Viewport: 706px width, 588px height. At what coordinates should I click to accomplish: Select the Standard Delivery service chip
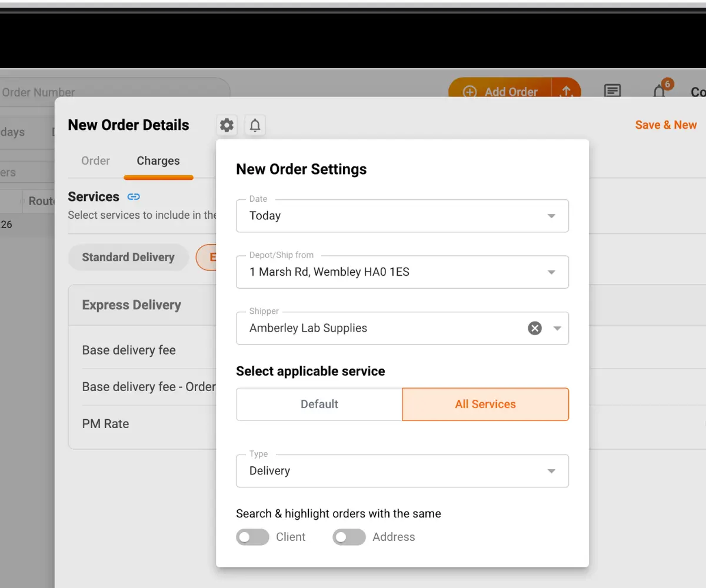tap(128, 257)
